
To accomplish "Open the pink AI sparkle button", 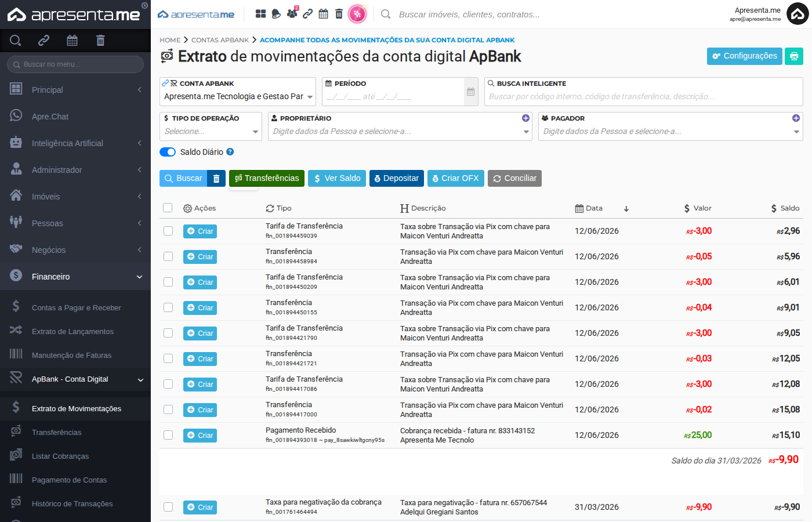I will (x=357, y=14).
